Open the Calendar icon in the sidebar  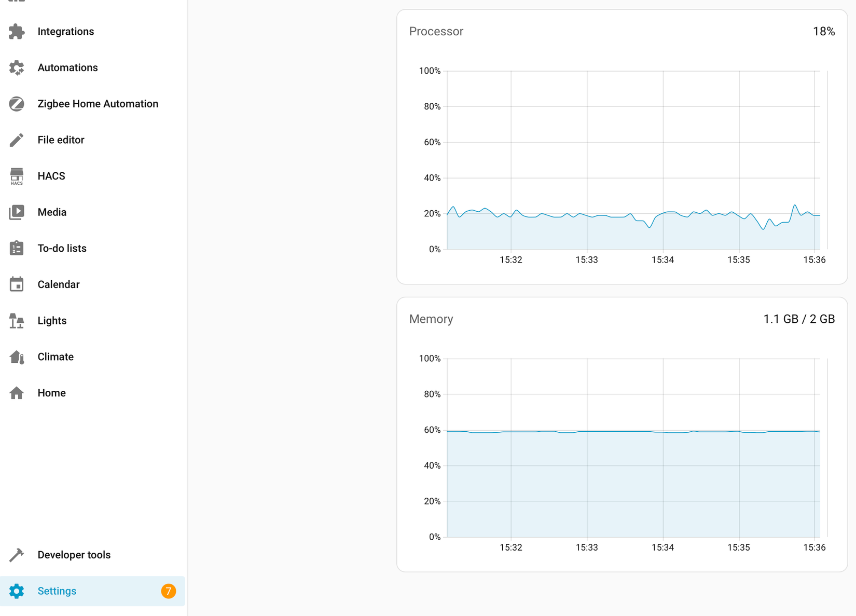[17, 284]
